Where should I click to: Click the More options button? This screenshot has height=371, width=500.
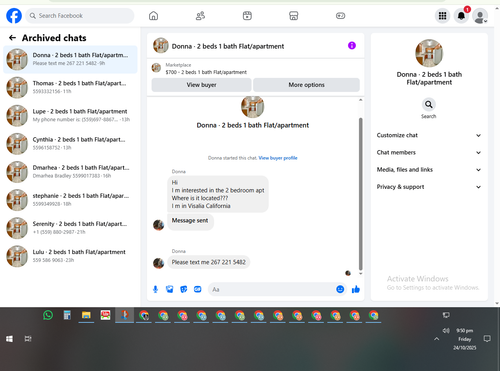click(306, 85)
